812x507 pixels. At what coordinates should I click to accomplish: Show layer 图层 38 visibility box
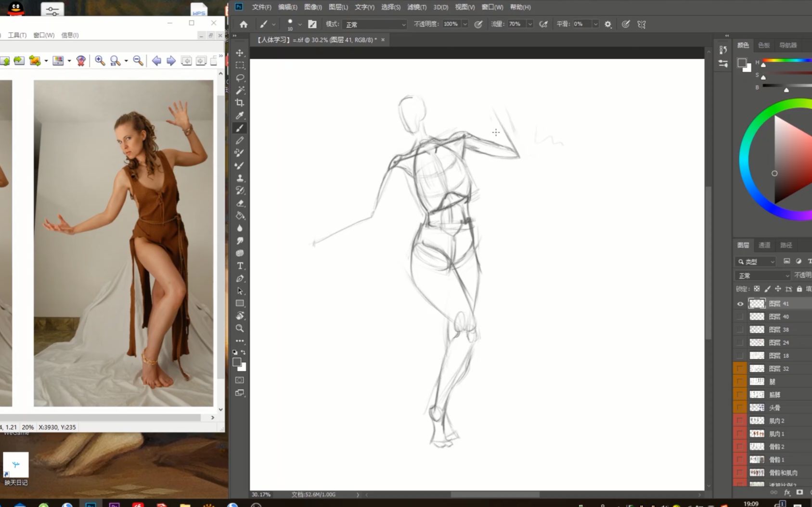coord(740,330)
